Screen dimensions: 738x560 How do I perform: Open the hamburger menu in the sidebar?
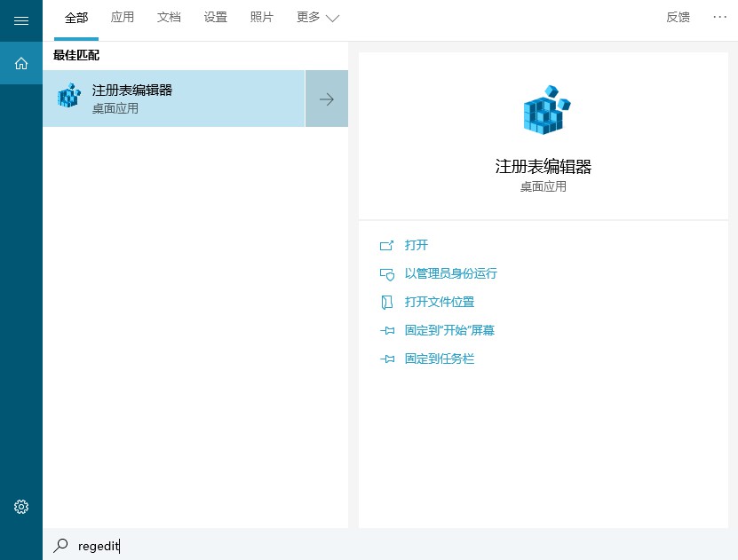tap(21, 20)
